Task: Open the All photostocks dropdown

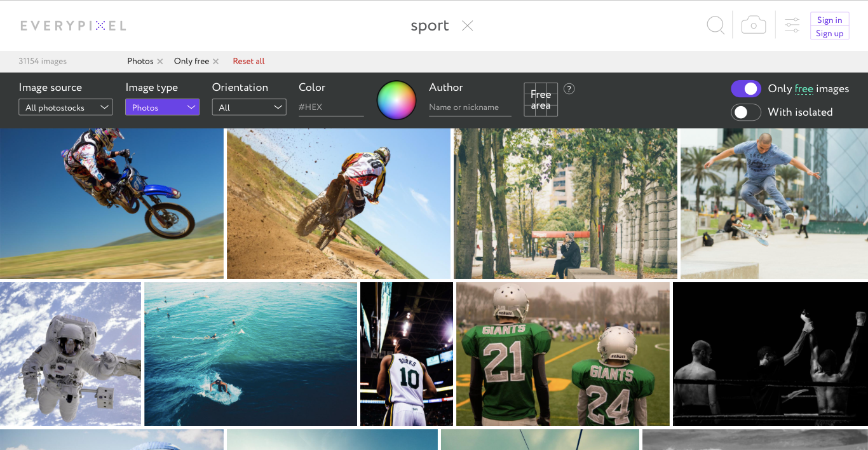Action: click(65, 107)
